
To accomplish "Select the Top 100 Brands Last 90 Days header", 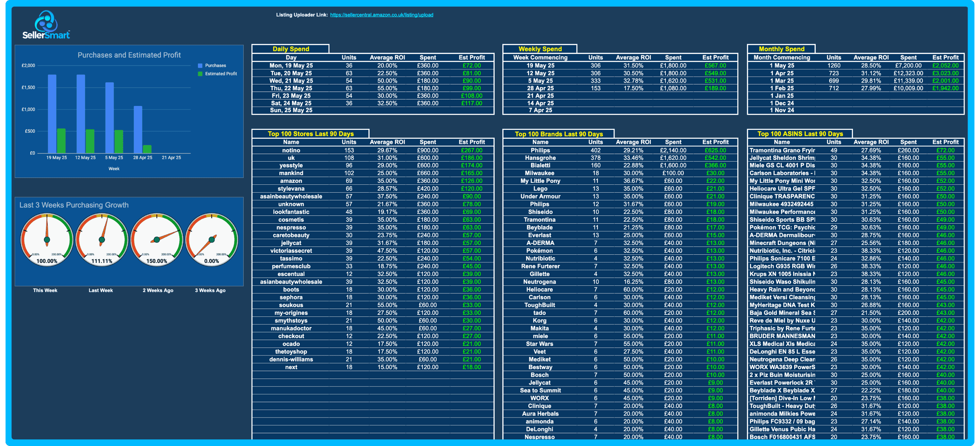I will 559,134.
